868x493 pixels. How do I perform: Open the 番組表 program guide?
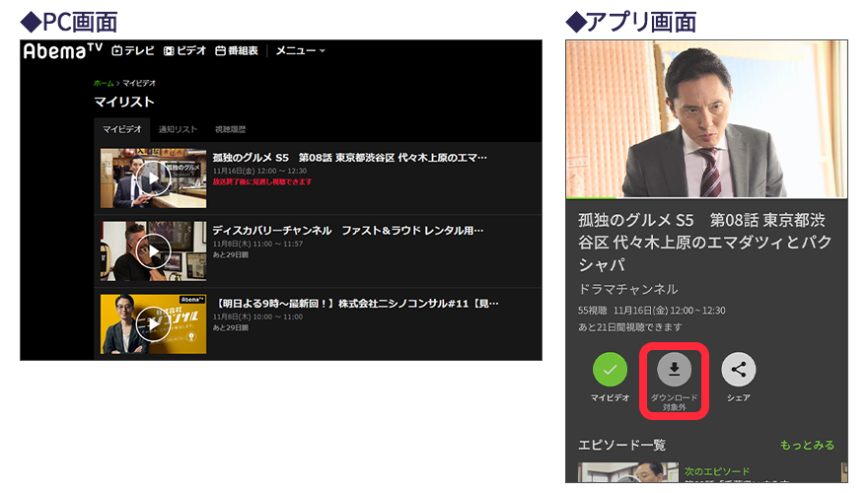tap(237, 50)
